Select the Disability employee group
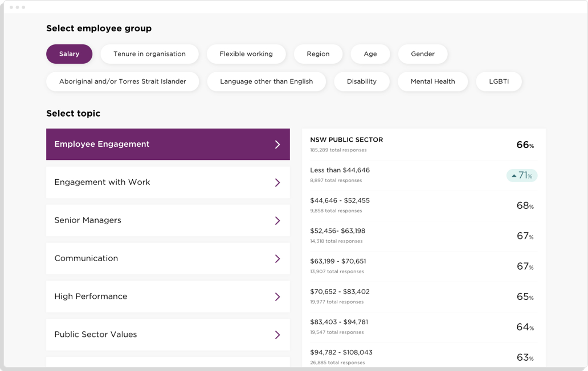This screenshot has width=588, height=371. point(362,81)
